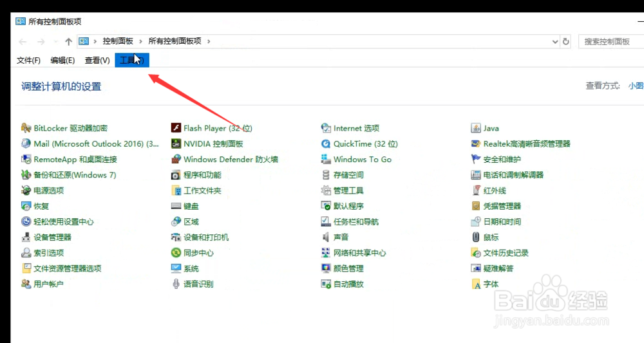The image size is (644, 343).
Task: Open the Windows Defender 防火墙 icon
Action: point(176,159)
